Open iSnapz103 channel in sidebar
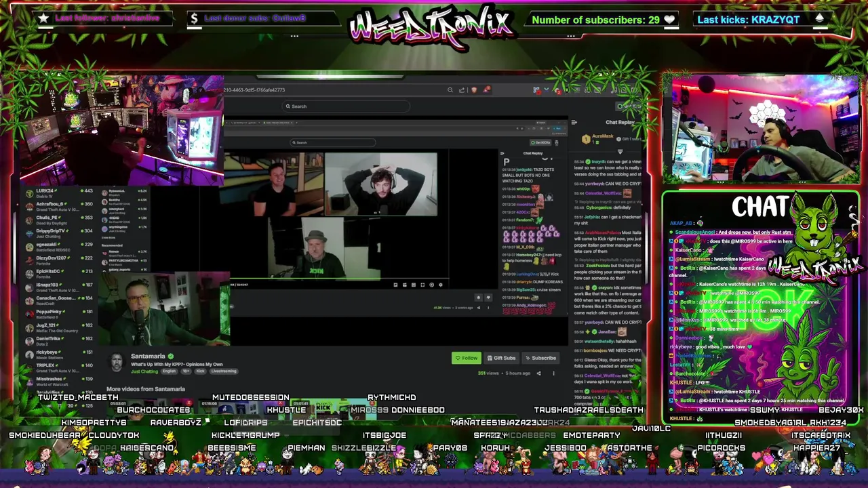Viewport: 868px width, 488px height. click(x=58, y=287)
